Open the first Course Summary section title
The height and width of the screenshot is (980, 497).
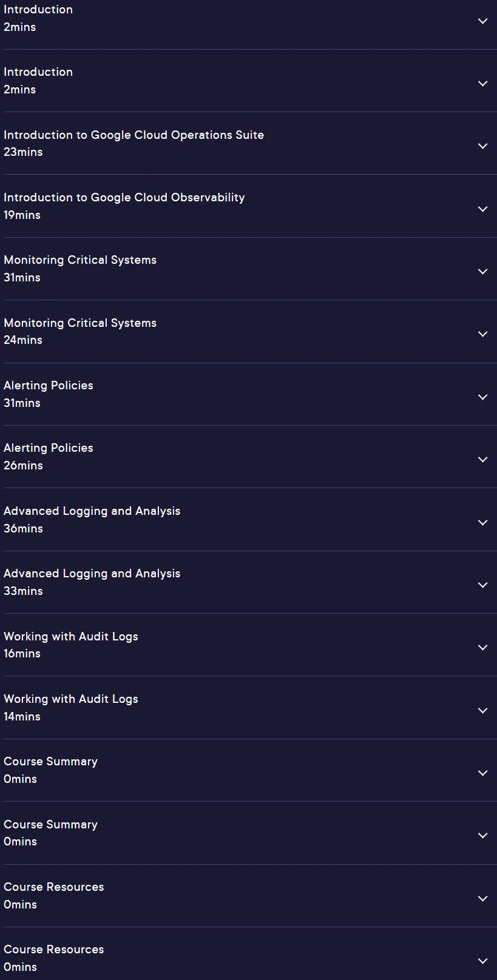(50, 762)
